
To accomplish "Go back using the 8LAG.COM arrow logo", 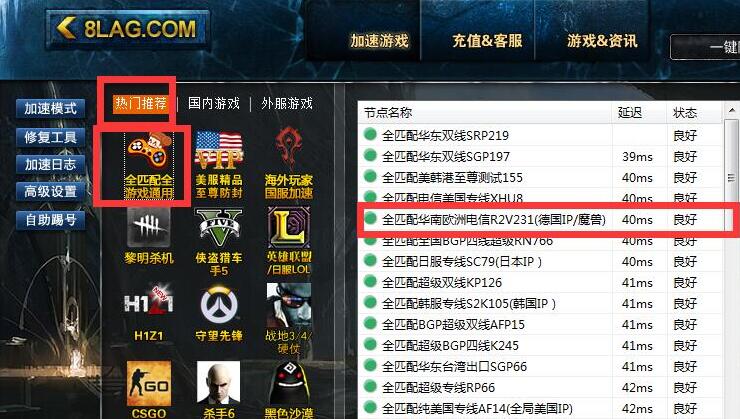I will tap(127, 29).
